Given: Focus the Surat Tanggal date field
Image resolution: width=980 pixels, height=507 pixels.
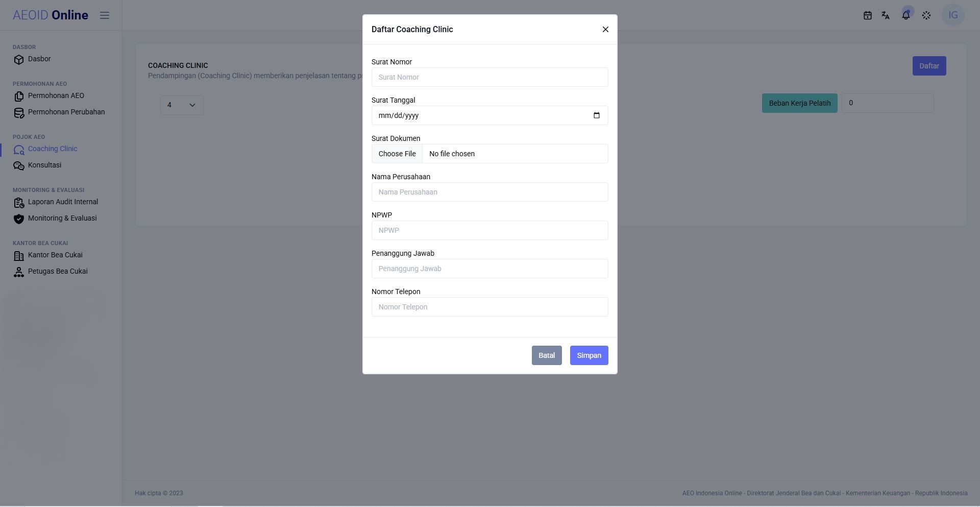Looking at the screenshot, I should [489, 115].
